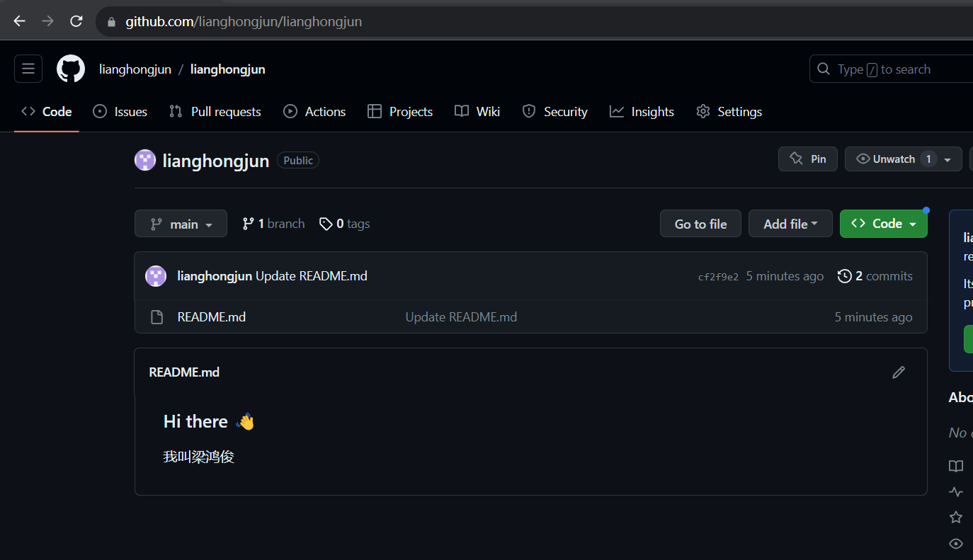Expand the Add file dropdown
The width and height of the screenshot is (973, 560).
click(x=790, y=224)
